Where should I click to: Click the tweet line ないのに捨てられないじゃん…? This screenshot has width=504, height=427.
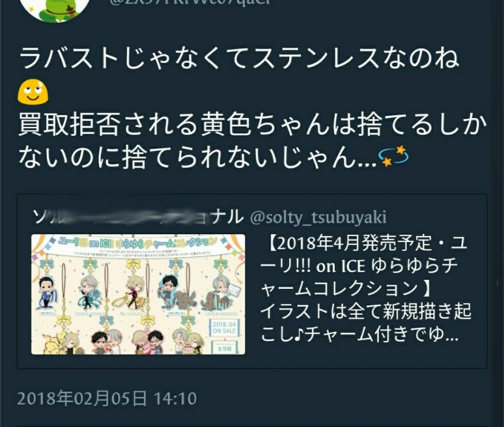coord(197,157)
